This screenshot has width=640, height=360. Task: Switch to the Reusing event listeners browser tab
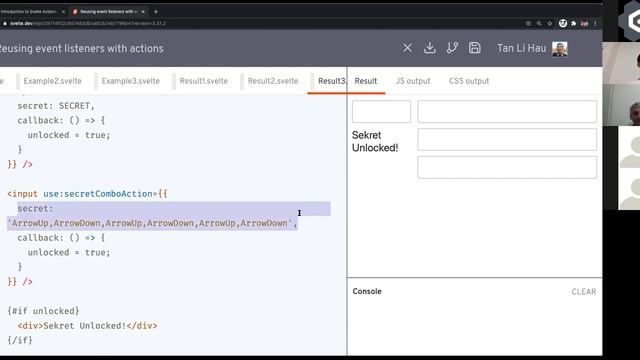(108, 12)
